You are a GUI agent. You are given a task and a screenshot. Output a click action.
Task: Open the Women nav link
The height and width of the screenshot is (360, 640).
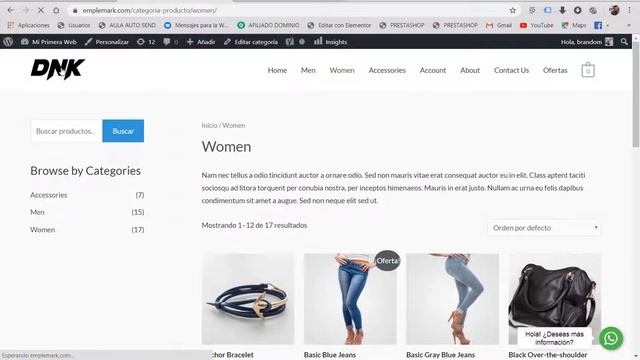coord(342,70)
